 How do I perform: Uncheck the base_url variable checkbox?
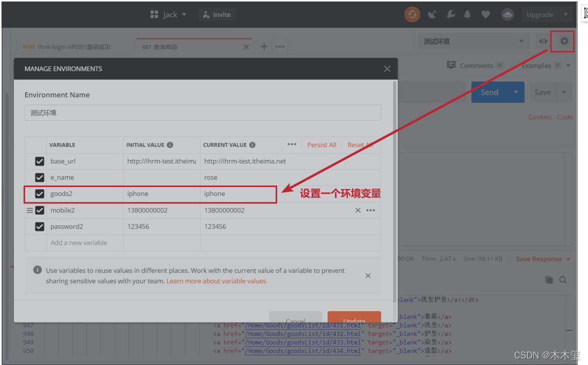pyautogui.click(x=39, y=161)
